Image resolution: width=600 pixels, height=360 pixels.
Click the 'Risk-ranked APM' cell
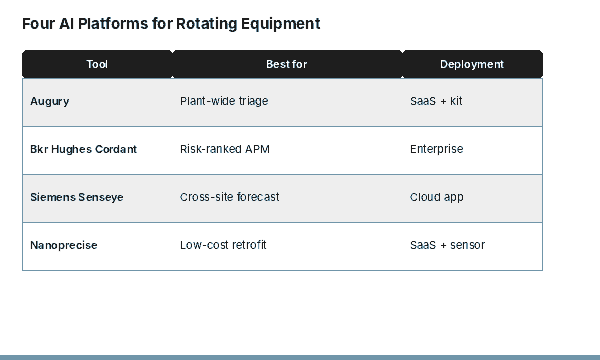(x=287, y=150)
